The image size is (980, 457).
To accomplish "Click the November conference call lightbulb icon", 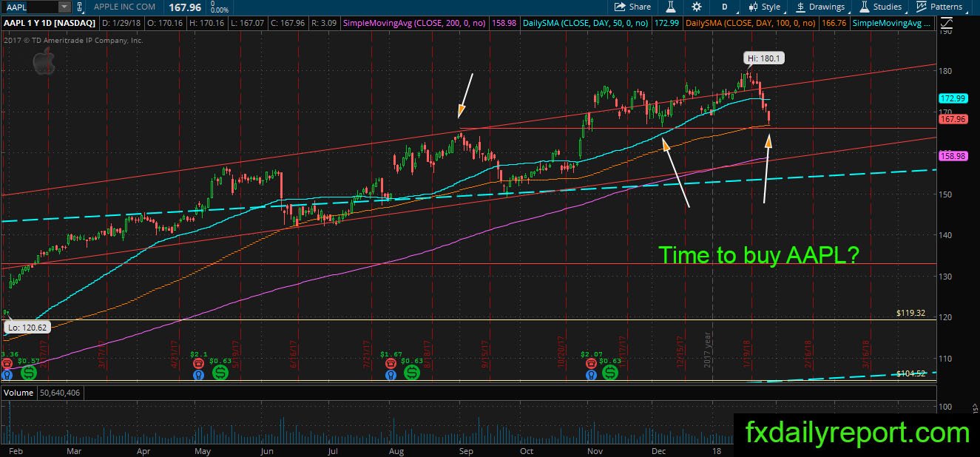I will (x=589, y=376).
